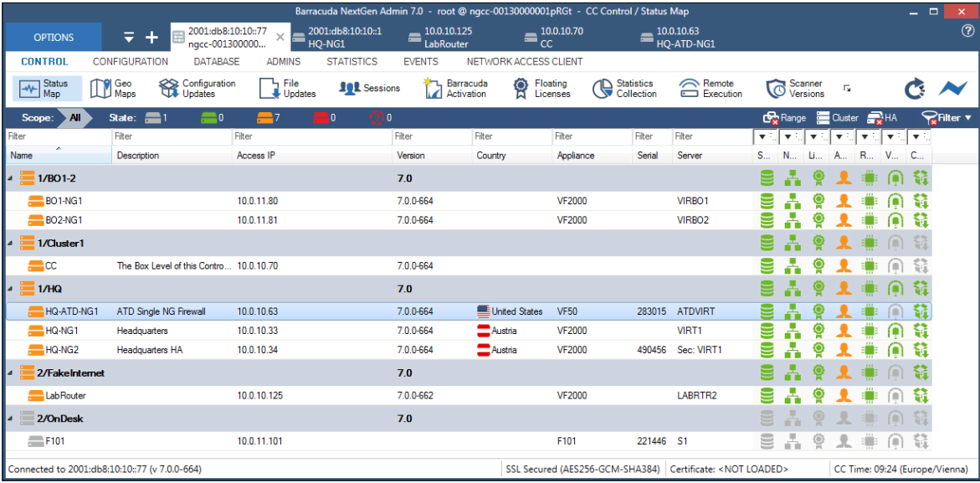Switch to NETWORK ACCESS CLIENT tab
Screen dimensions: 980x483
(x=525, y=62)
